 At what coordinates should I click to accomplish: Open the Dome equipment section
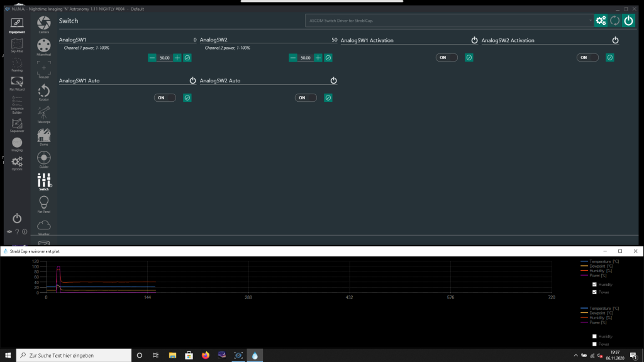tap(43, 137)
